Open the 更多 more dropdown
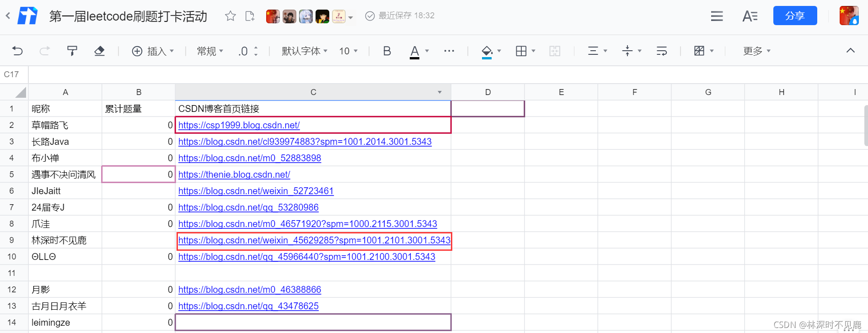Screen dimensions: 868x333 tap(757, 51)
